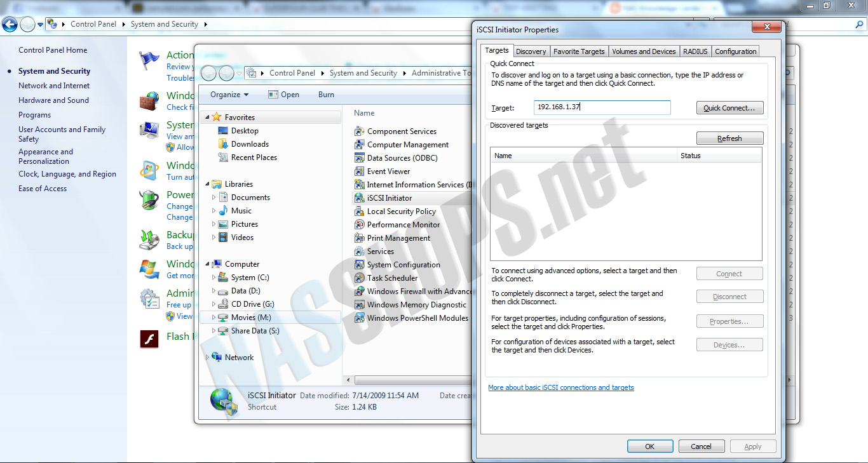This screenshot has height=463, width=868.
Task: Open Network and Internet category
Action: point(54,86)
